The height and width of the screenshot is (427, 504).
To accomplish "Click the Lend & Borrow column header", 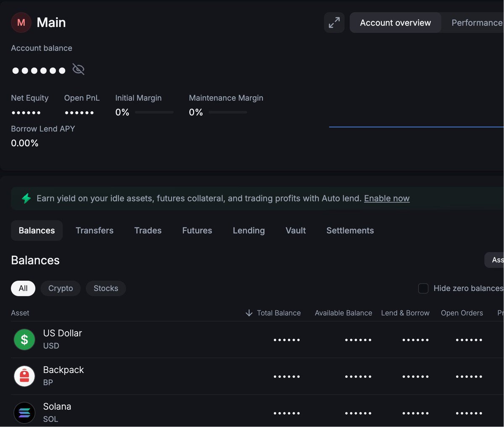I will point(405,313).
